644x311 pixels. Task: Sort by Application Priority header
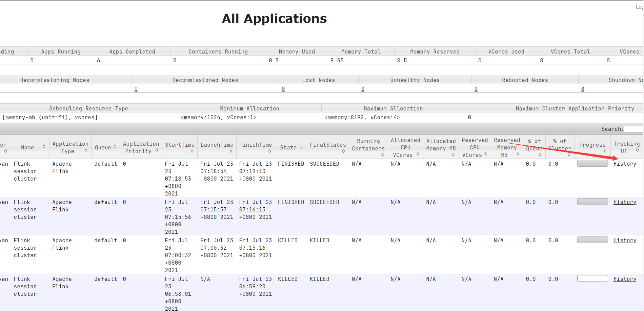click(141, 147)
